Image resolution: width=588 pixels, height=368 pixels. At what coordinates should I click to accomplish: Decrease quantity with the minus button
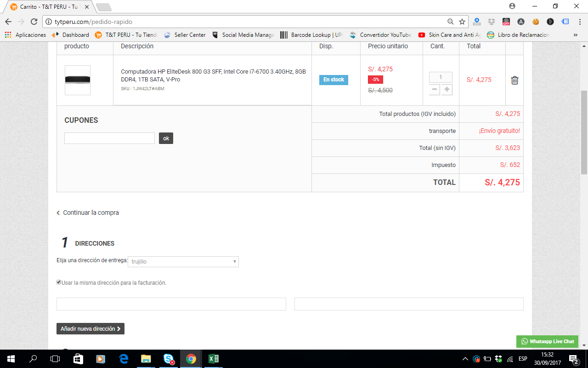[x=435, y=89]
